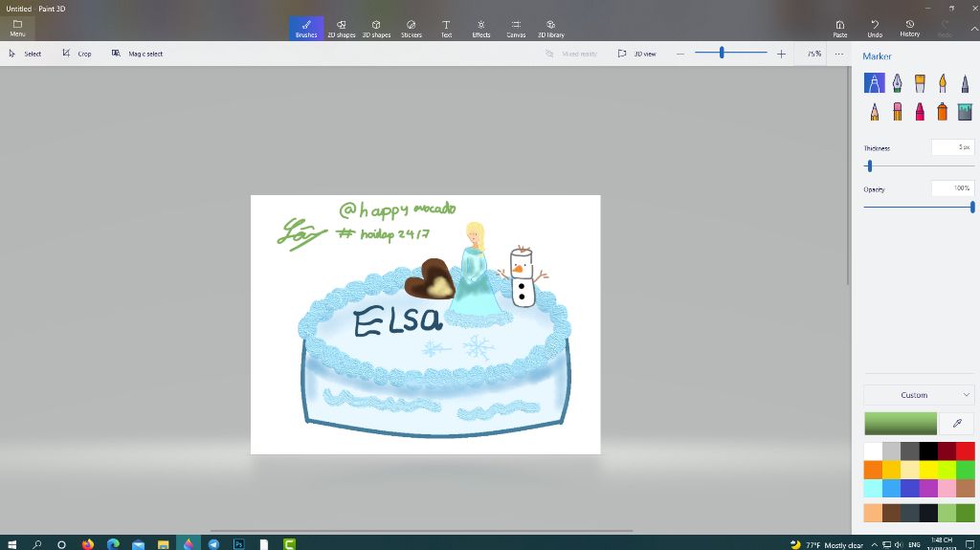Click the current green color preview
This screenshot has width=980, height=550.
coord(901,423)
